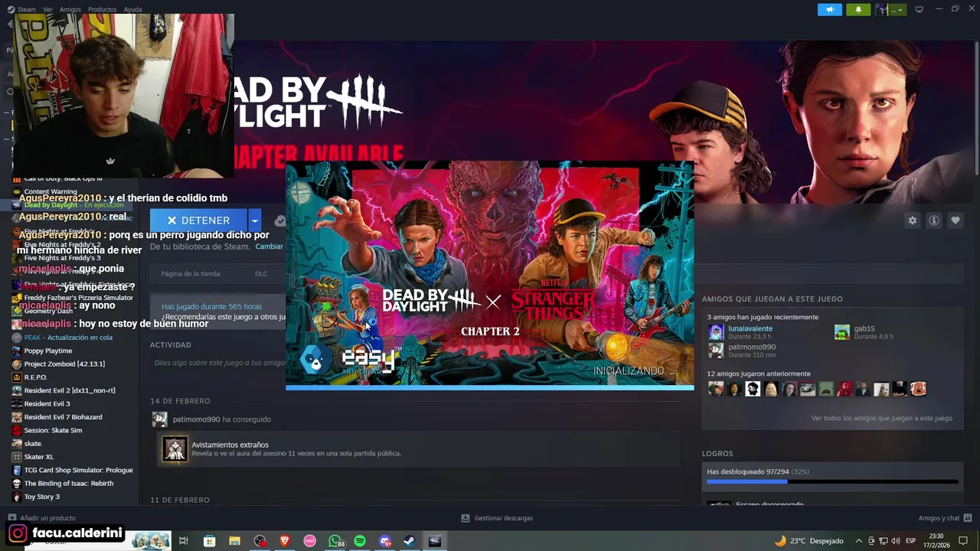Select Project Zomboid [42.13.1]

[64, 364]
